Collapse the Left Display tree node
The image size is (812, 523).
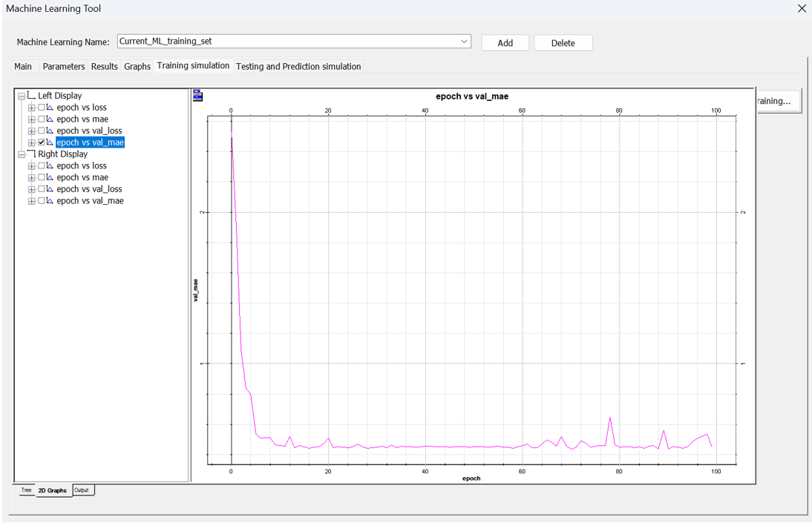[x=22, y=96]
